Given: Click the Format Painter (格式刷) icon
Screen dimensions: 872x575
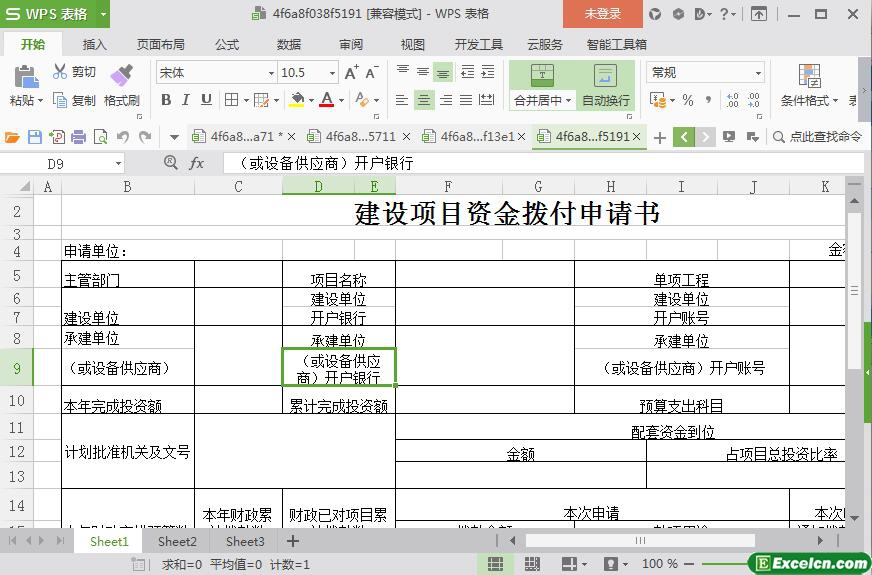Looking at the screenshot, I should [121, 77].
